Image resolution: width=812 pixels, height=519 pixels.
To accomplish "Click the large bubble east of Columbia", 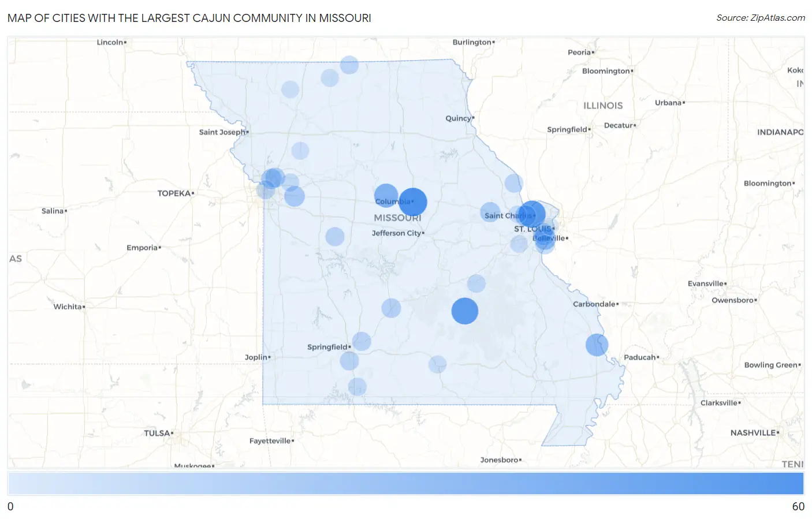I will click(413, 202).
